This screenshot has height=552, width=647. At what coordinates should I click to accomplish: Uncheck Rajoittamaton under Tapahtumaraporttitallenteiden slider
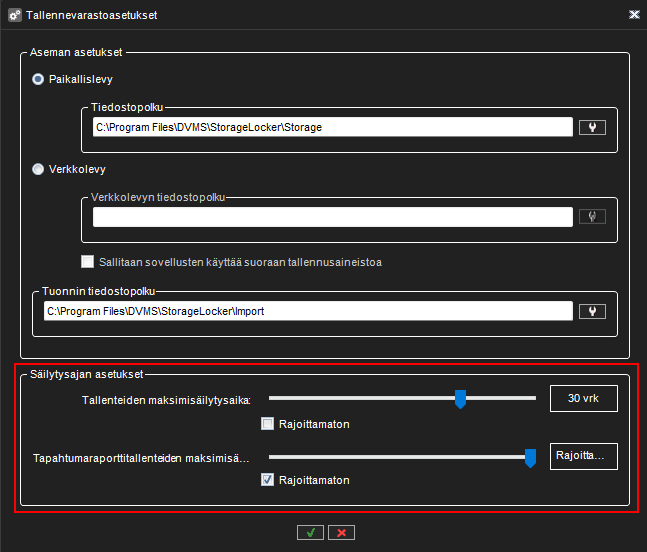[267, 480]
